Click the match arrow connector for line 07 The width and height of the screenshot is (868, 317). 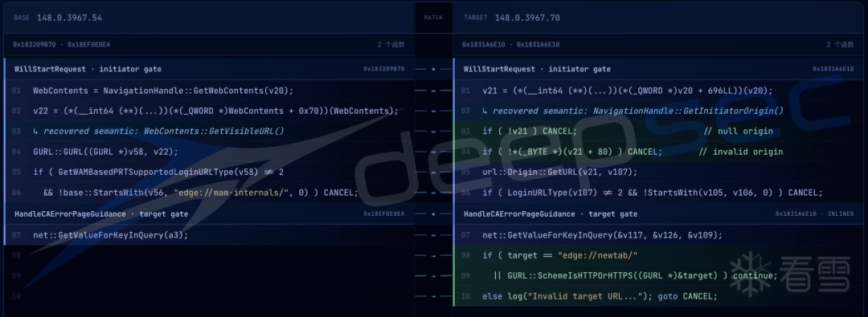pos(433,235)
